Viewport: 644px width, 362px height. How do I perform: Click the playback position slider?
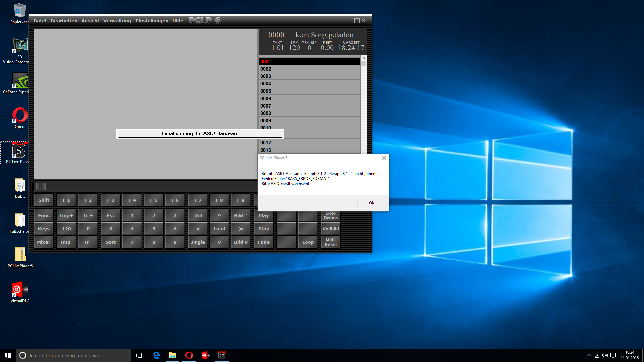tap(41, 186)
